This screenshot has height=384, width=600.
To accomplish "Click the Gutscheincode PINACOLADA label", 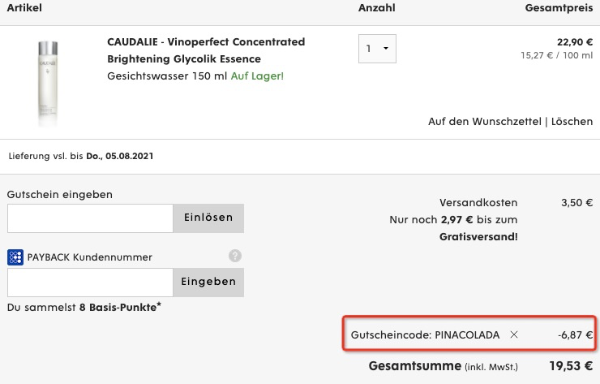I will (425, 335).
